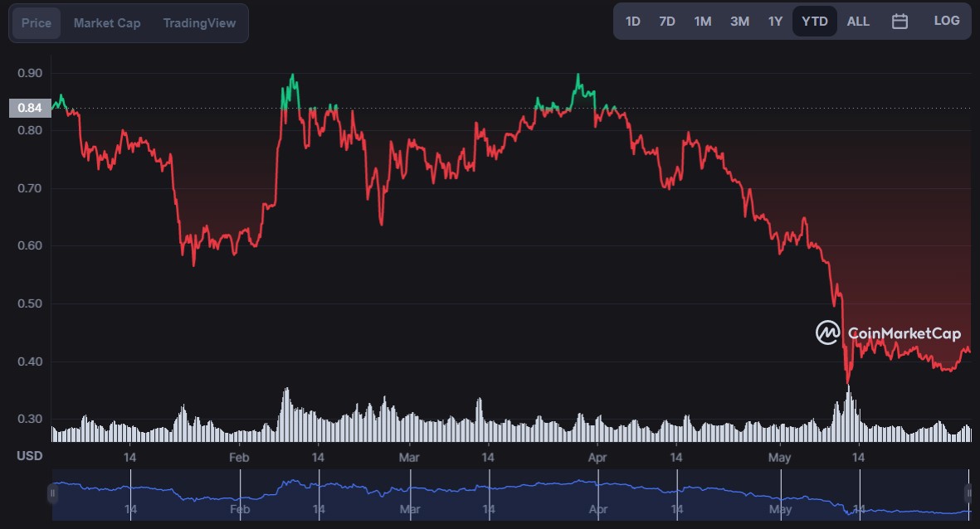The image size is (980, 529).
Task: Click the mid-May volume spike bar
Action: pyautogui.click(x=848, y=414)
